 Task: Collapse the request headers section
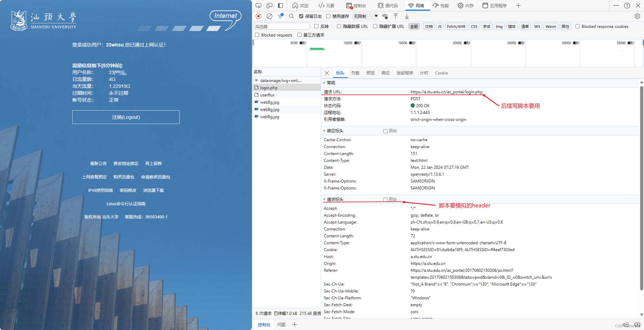pos(324,200)
